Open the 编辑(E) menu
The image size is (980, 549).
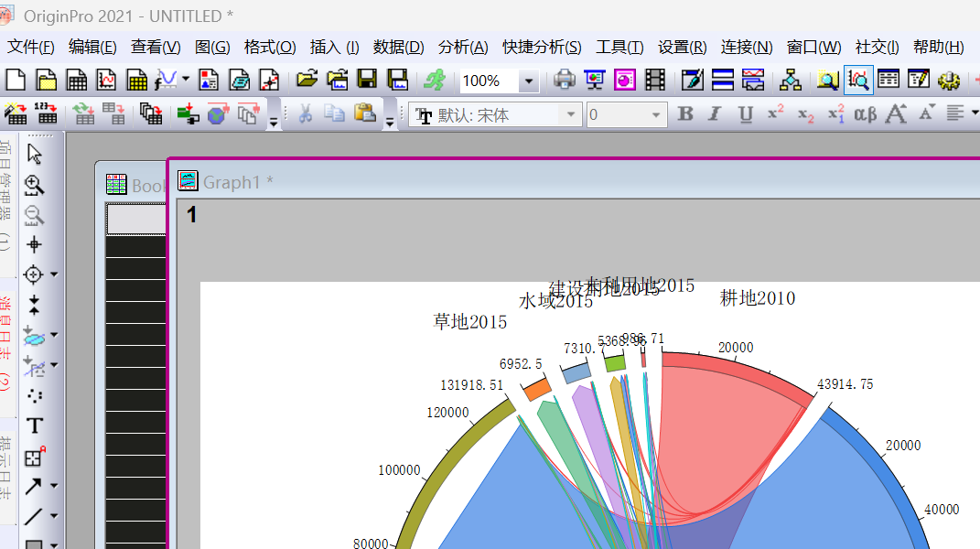coord(92,47)
